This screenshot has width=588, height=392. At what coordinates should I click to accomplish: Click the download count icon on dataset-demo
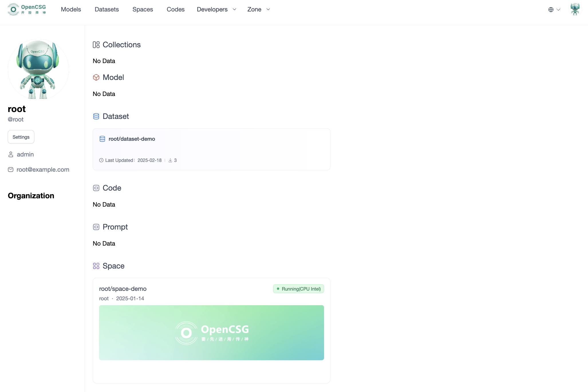(x=170, y=160)
